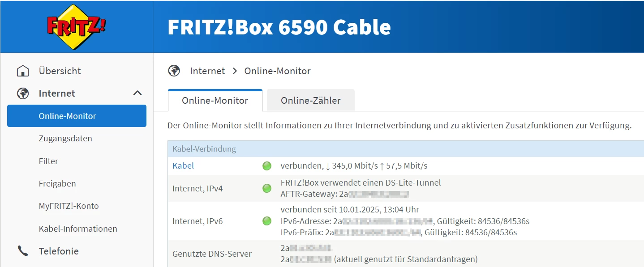644x267 pixels.
Task: Click the Online-Monitor description sentence
Action: tap(399, 126)
